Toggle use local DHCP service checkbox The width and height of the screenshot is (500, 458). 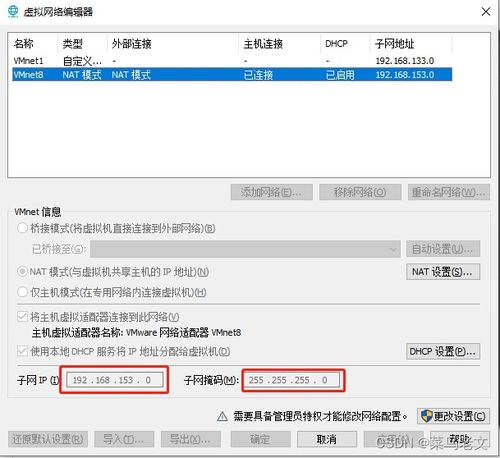22,351
